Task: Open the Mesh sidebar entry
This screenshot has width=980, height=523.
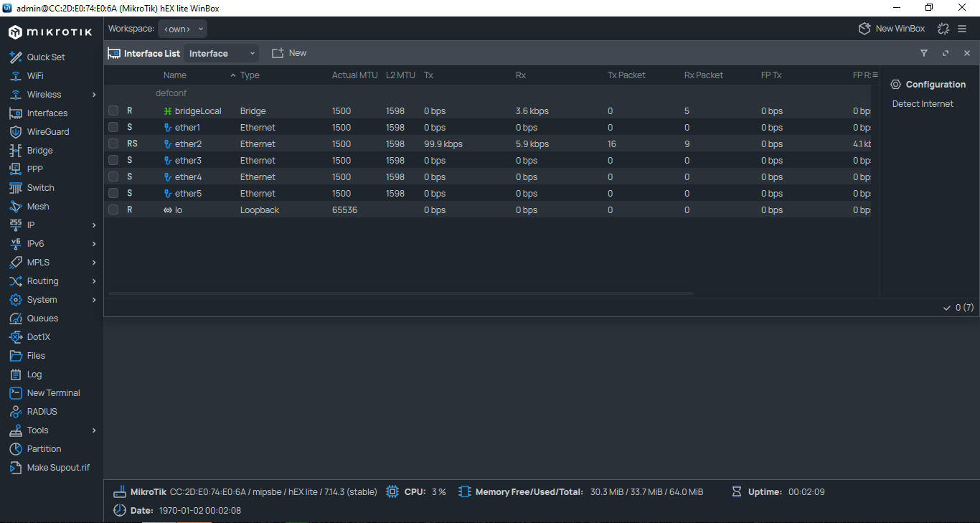Action: tap(38, 207)
